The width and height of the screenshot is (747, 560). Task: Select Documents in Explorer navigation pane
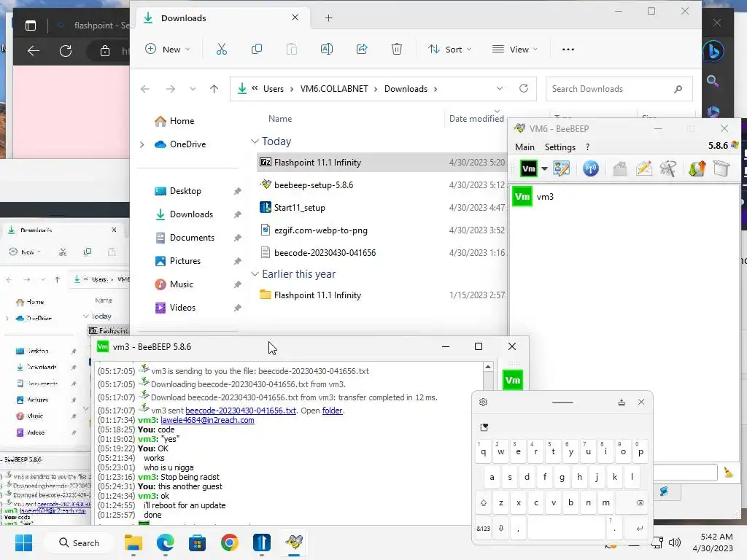click(x=185, y=238)
